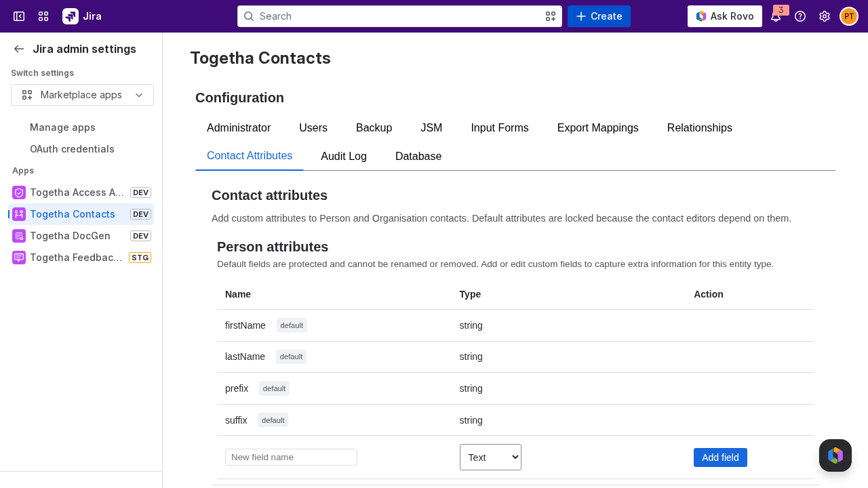Image resolution: width=868 pixels, height=488 pixels.
Task: Collapse the sidebar using the panel icon
Action: pos(19,16)
